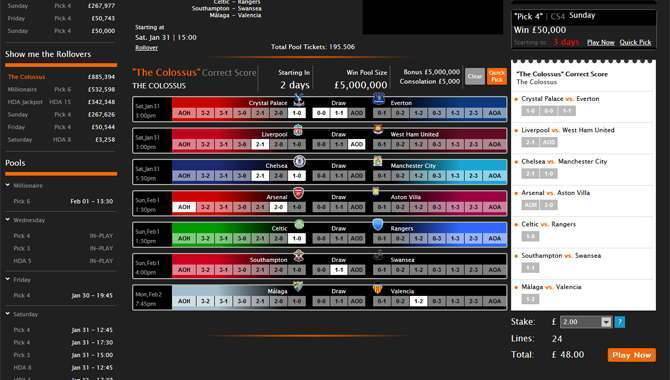Screen dimensions: 670x380
Task: Click the Swansea club crest
Action: pyautogui.click(x=378, y=255)
